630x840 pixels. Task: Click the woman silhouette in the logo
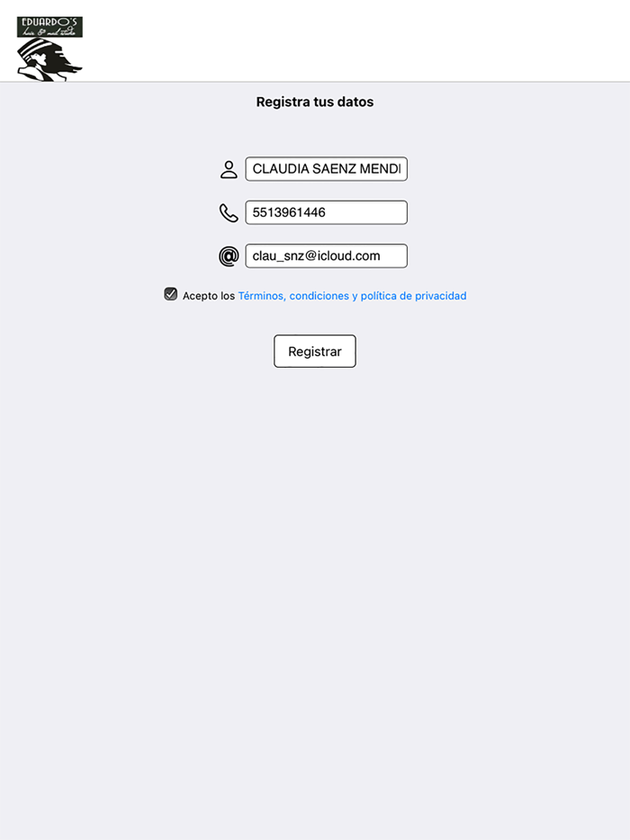tap(49, 60)
